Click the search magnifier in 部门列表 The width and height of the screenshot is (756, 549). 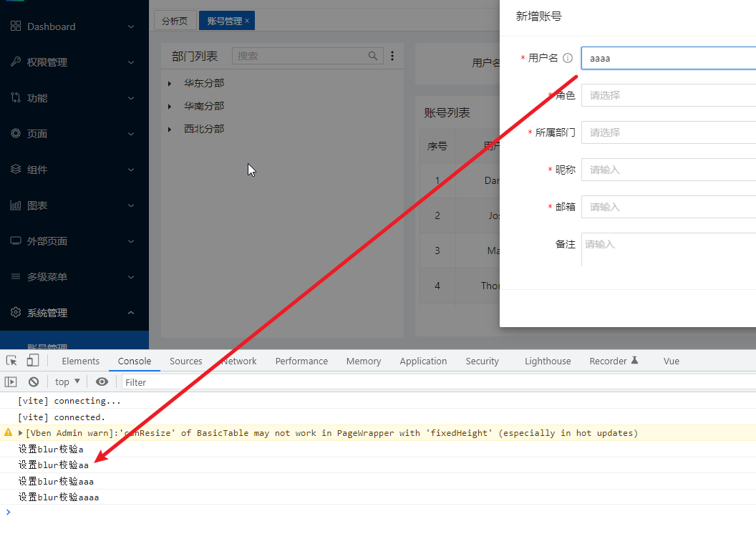click(373, 56)
